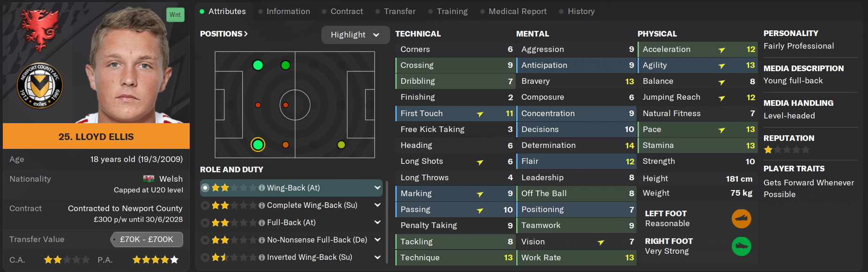Expand the Wing-Back (At) role chevron
The width and height of the screenshot is (868, 272).
point(377,188)
